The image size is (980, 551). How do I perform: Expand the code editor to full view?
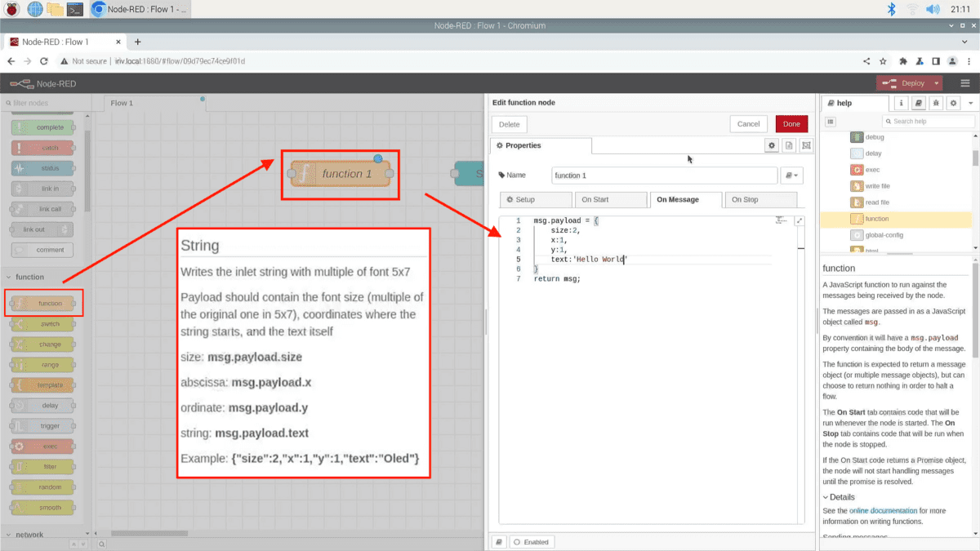[x=799, y=220]
